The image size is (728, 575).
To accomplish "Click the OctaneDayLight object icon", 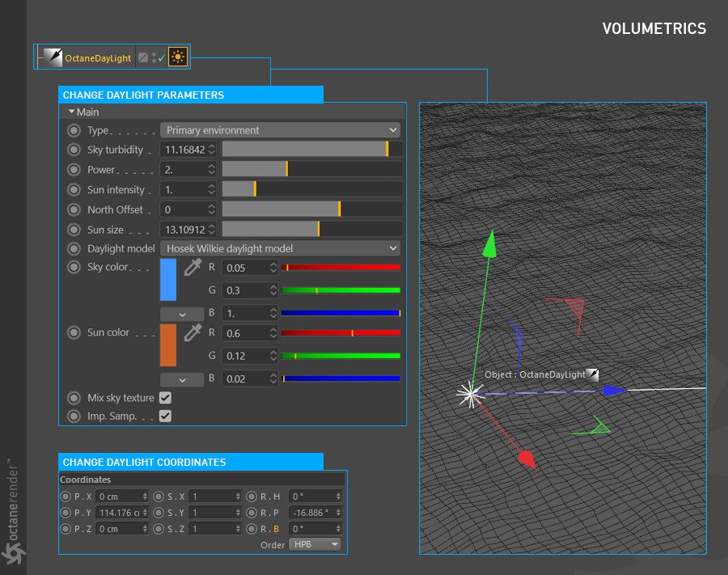I will [53, 57].
